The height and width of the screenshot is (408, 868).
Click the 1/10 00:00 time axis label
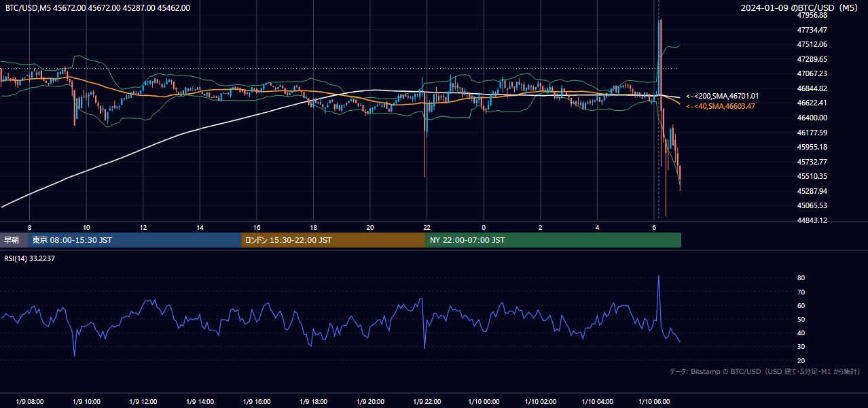point(484,402)
